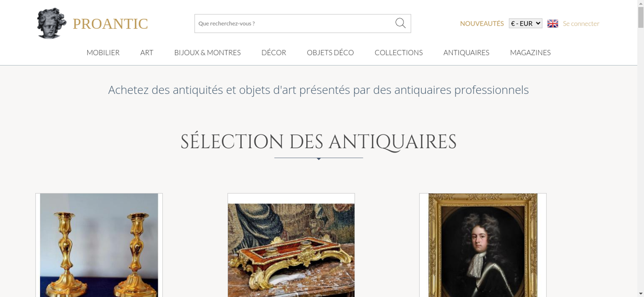Open the ART menu
Image resolution: width=644 pixels, height=297 pixels.
click(x=147, y=52)
